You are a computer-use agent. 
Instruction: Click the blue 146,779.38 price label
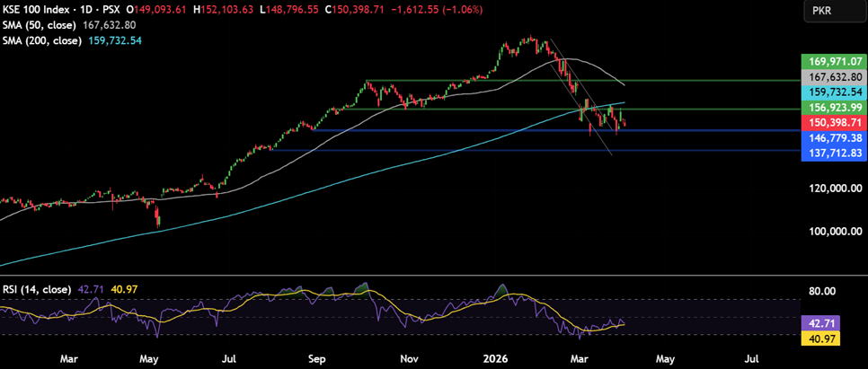pos(832,138)
